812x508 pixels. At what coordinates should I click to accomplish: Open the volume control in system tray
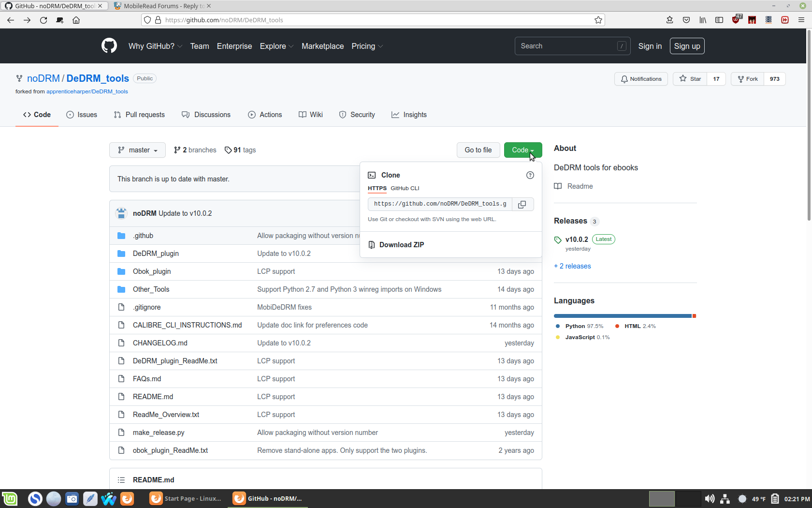(710, 499)
